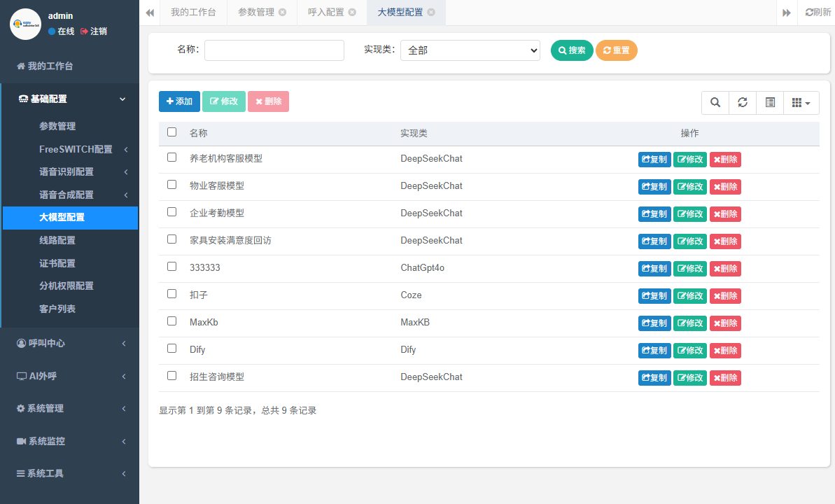
Task: Toggle card view list icon
Action: 770,102
